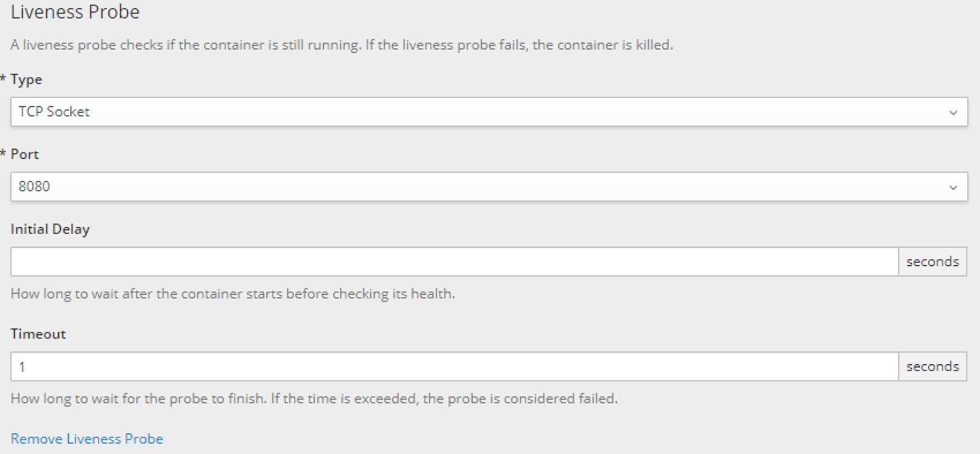Click the Initial Delay help text
The image size is (980, 454).
(x=233, y=294)
